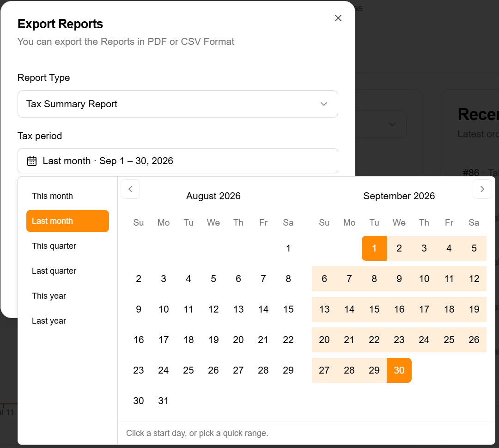Open the Report Type dropdown
The image size is (499, 448).
(x=177, y=104)
